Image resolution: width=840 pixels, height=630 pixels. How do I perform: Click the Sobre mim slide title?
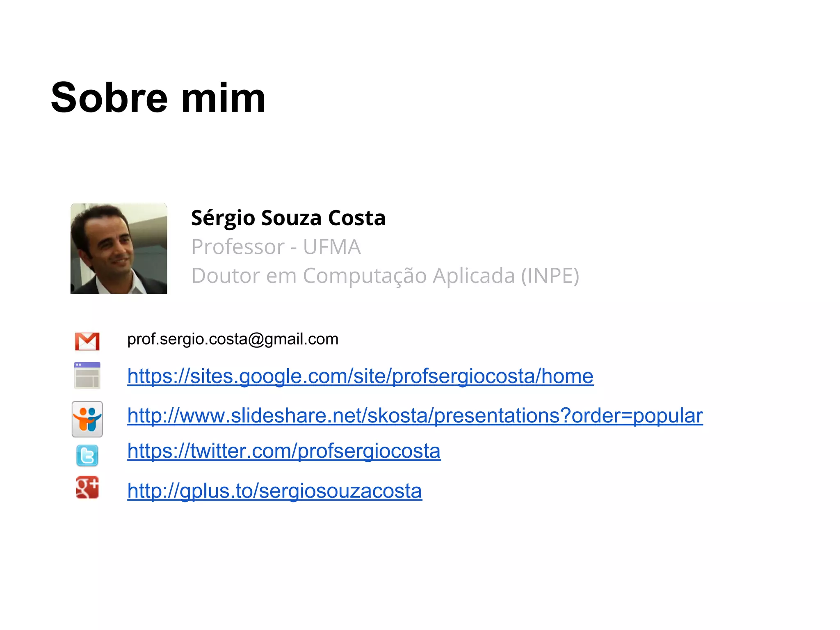click(158, 98)
